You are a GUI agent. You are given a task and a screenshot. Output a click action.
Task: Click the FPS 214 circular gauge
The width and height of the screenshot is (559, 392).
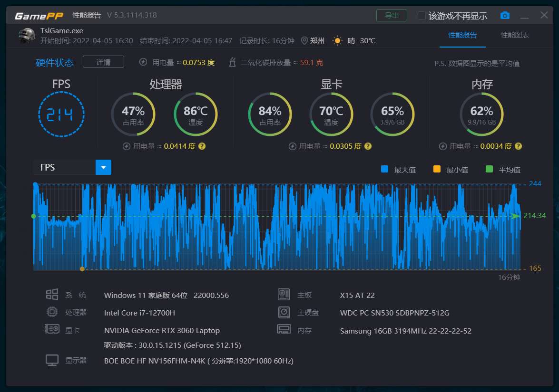pos(61,115)
